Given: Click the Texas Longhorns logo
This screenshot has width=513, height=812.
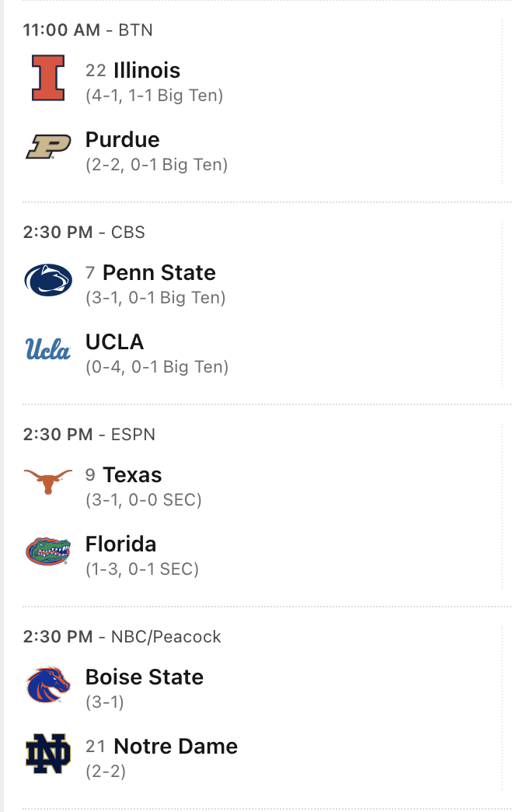Looking at the screenshot, I should coord(48,481).
